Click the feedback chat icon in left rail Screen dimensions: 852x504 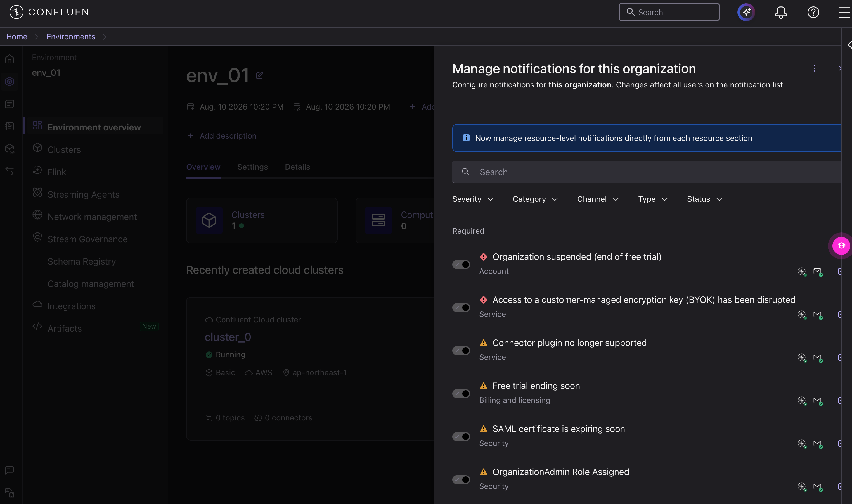tap(10, 470)
